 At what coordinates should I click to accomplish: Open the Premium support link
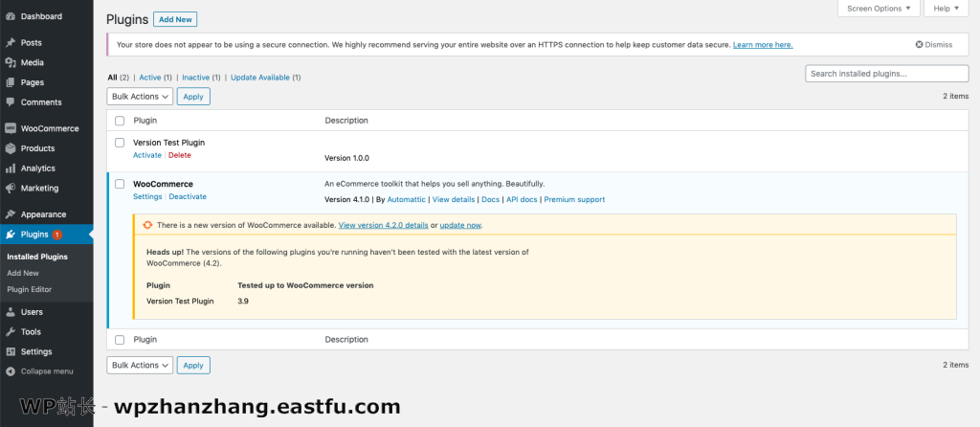pos(574,199)
